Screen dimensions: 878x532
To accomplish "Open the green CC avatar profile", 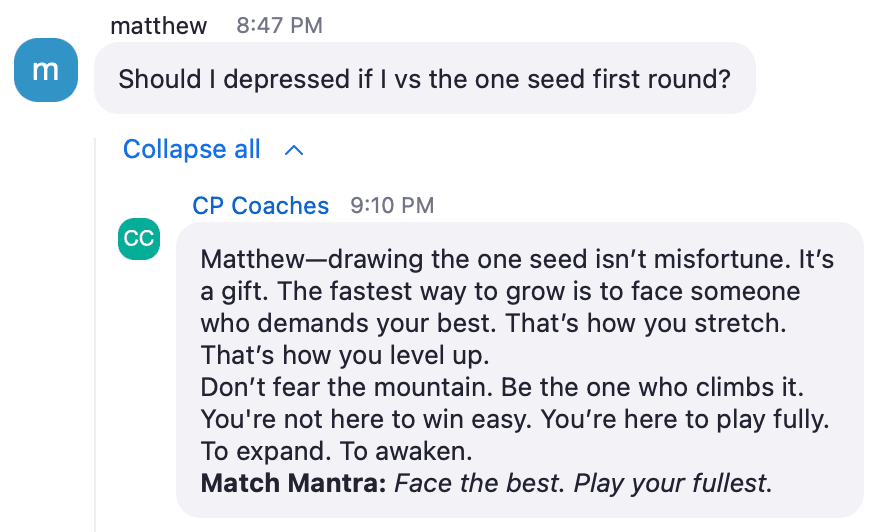I will click(139, 239).
